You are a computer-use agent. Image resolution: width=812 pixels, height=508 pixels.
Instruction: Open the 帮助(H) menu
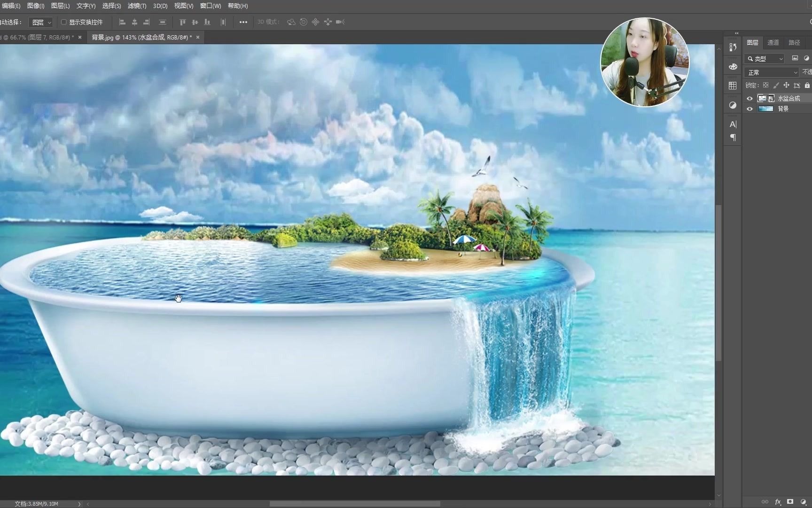pyautogui.click(x=238, y=6)
